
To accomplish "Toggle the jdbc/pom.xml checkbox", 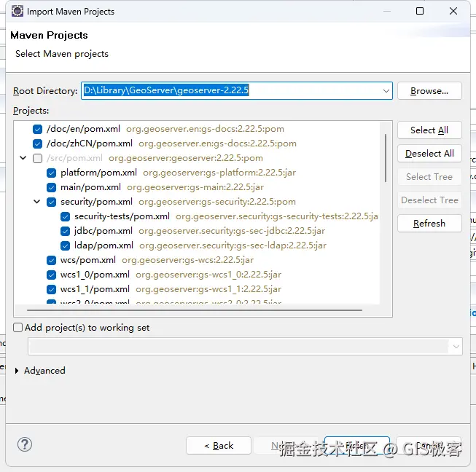I will 66,231.
